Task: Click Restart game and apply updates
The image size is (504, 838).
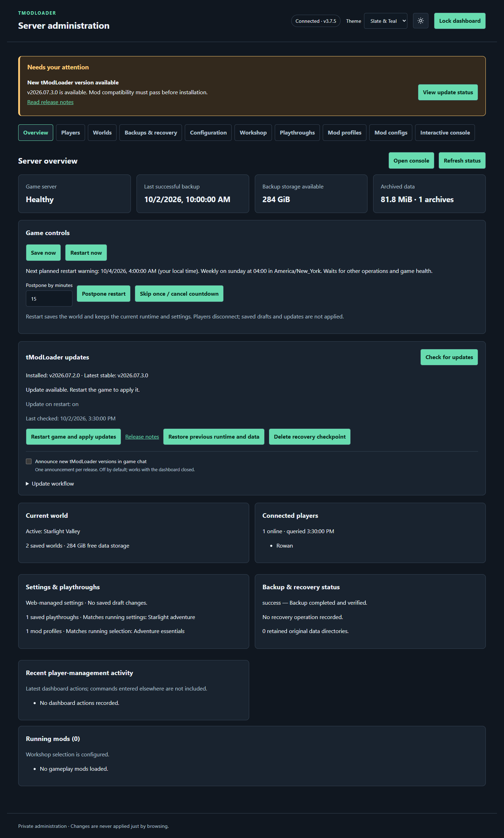Action: click(x=73, y=437)
